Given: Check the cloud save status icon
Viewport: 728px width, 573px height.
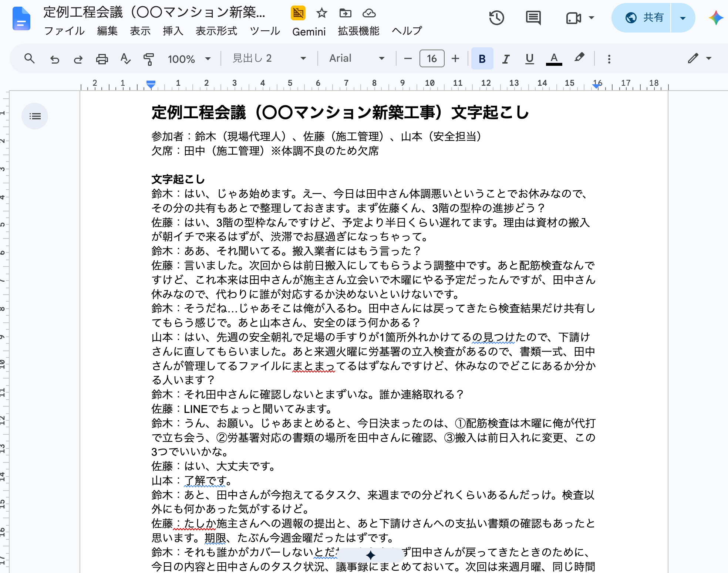Looking at the screenshot, I should 369,13.
